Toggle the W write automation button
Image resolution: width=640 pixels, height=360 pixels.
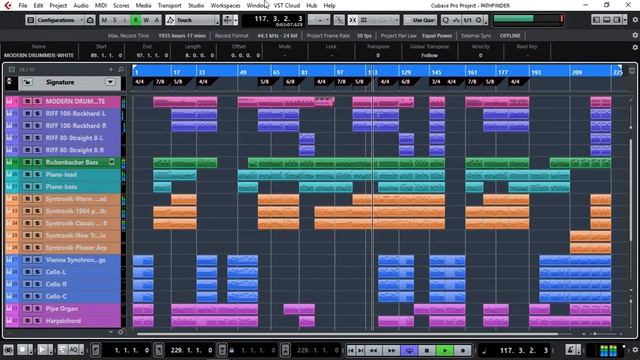click(x=146, y=20)
